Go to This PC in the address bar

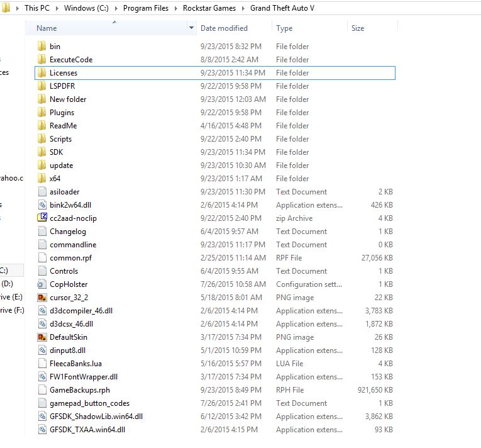37,8
